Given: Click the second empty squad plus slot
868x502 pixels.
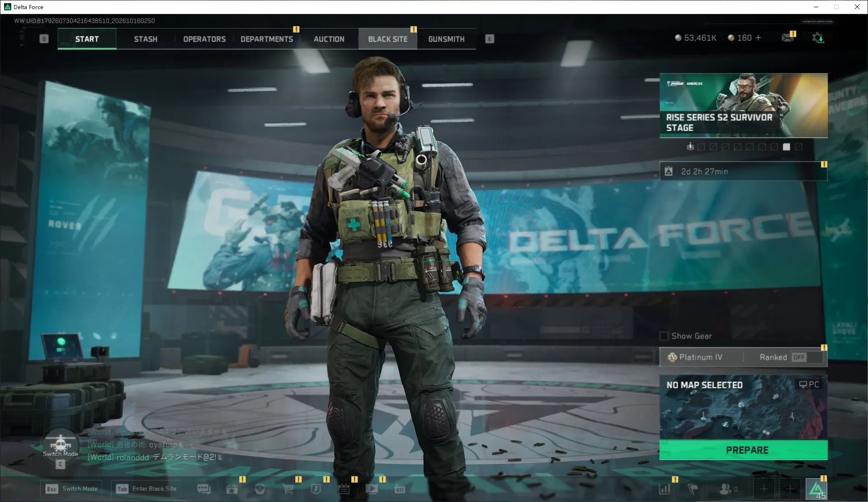Looking at the screenshot, I should coord(790,489).
